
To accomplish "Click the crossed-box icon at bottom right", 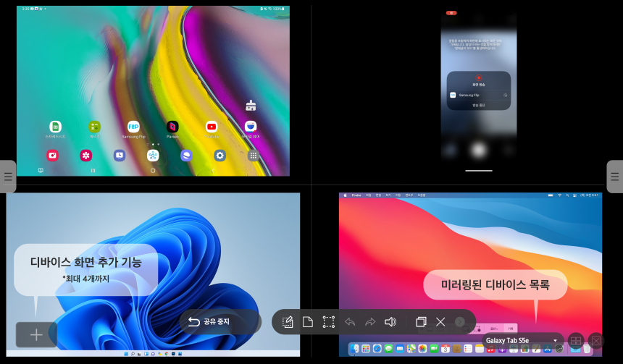I will 596,341.
